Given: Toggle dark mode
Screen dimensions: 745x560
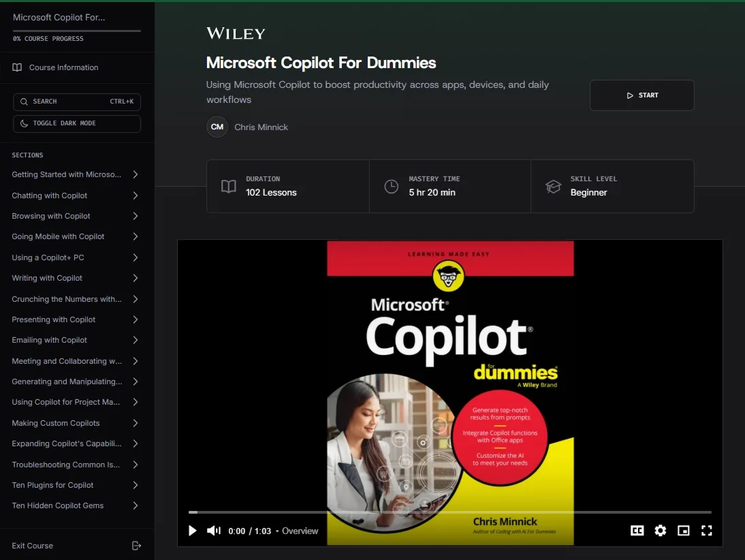Looking at the screenshot, I should (77, 123).
